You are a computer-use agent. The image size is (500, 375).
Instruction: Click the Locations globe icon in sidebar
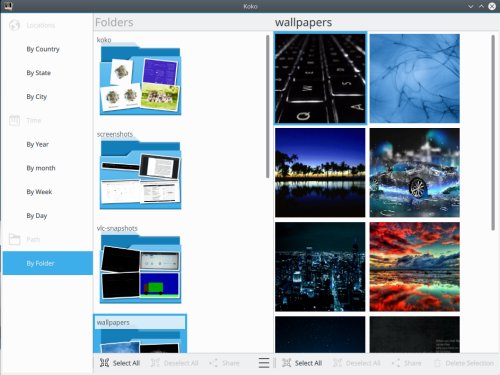coord(14,25)
